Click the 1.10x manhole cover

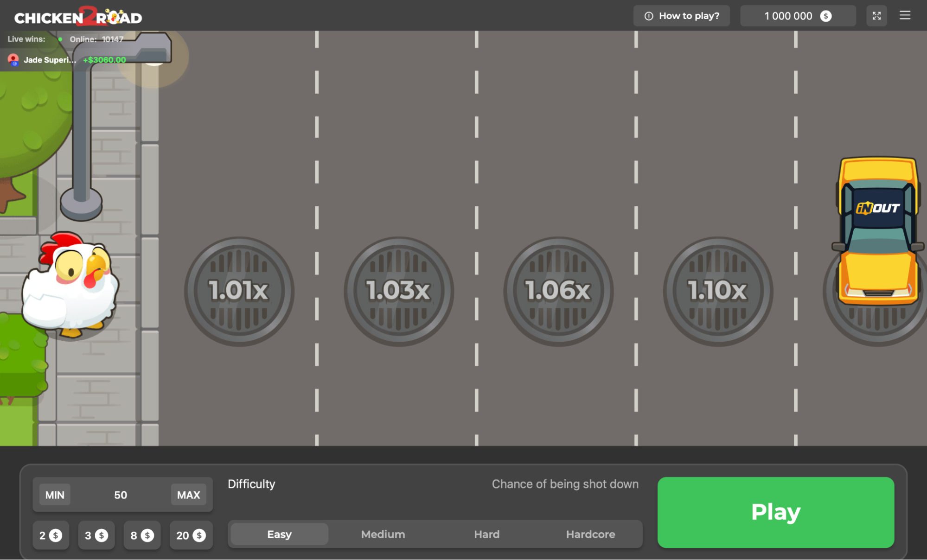point(718,291)
